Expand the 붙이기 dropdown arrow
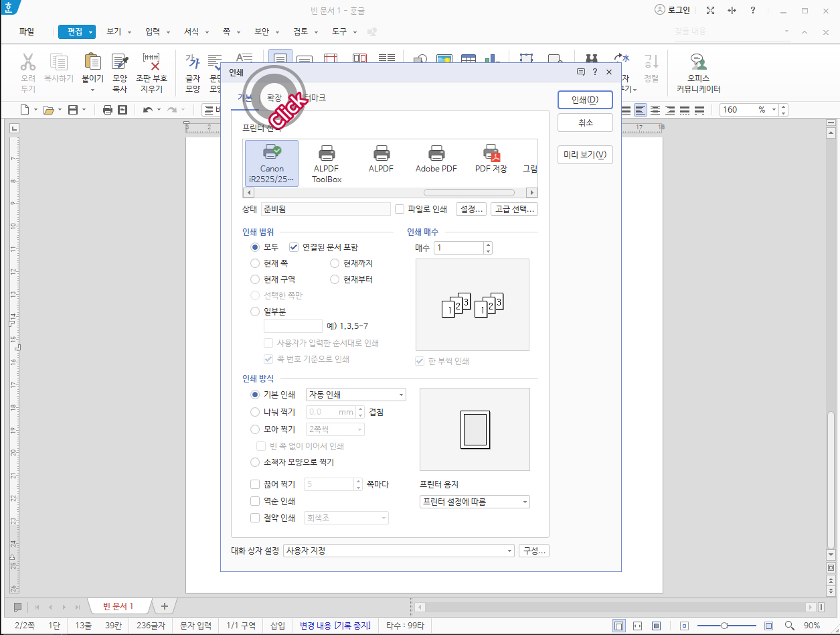Screen dimensions: 840x635 [x=93, y=89]
